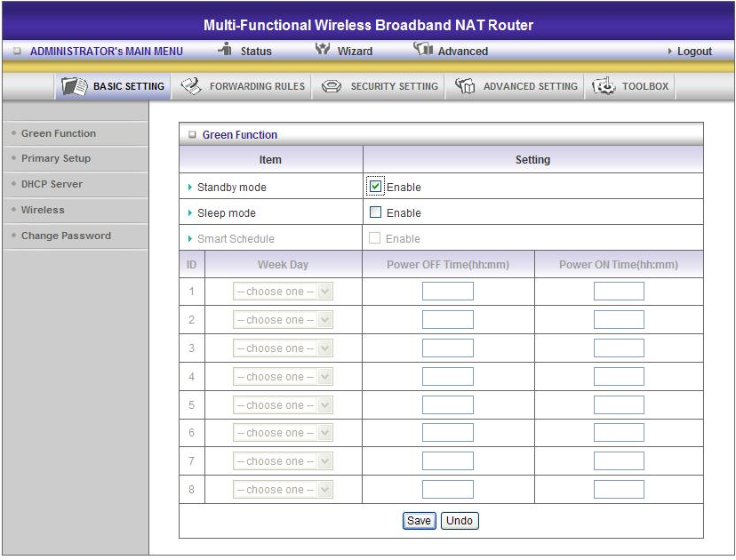Image resolution: width=736 pixels, height=560 pixels.
Task: Disable the Standby mode checkbox
Action: (x=375, y=187)
